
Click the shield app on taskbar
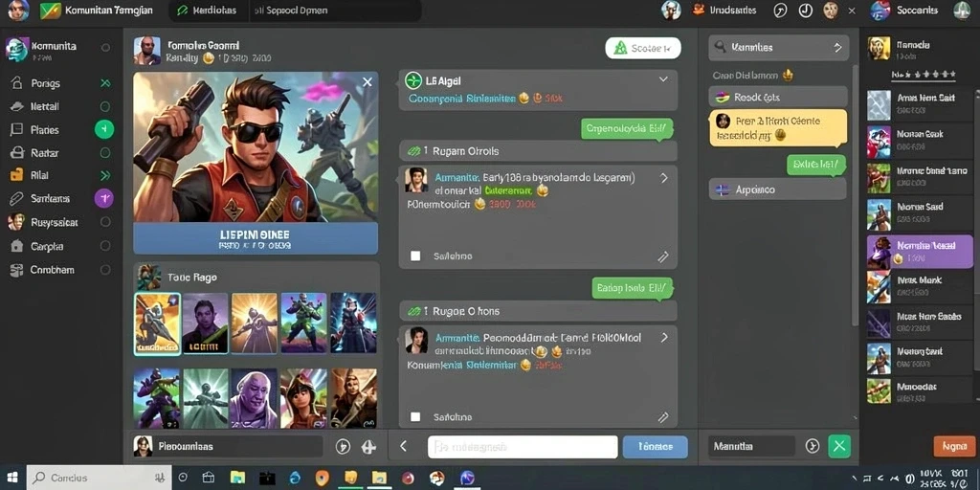(322, 479)
